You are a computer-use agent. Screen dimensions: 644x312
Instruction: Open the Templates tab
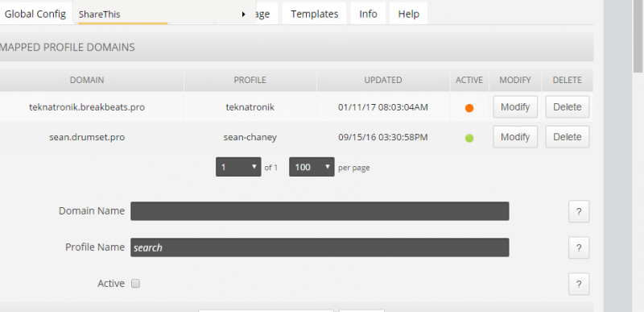click(x=314, y=14)
